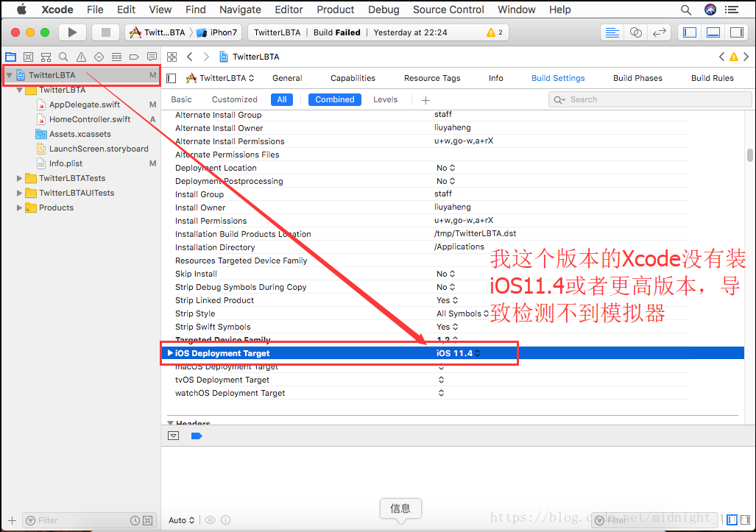Collapse the TwitterLBTA project root
The height and width of the screenshot is (532, 756).
click(9, 75)
